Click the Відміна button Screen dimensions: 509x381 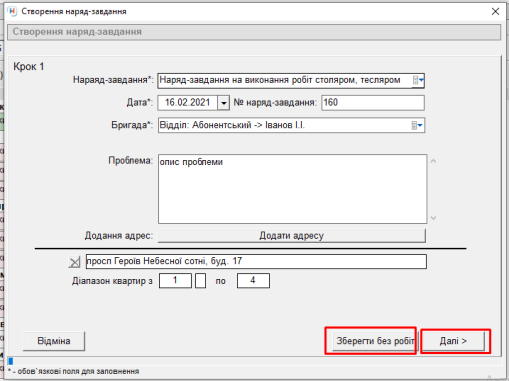click(x=54, y=341)
